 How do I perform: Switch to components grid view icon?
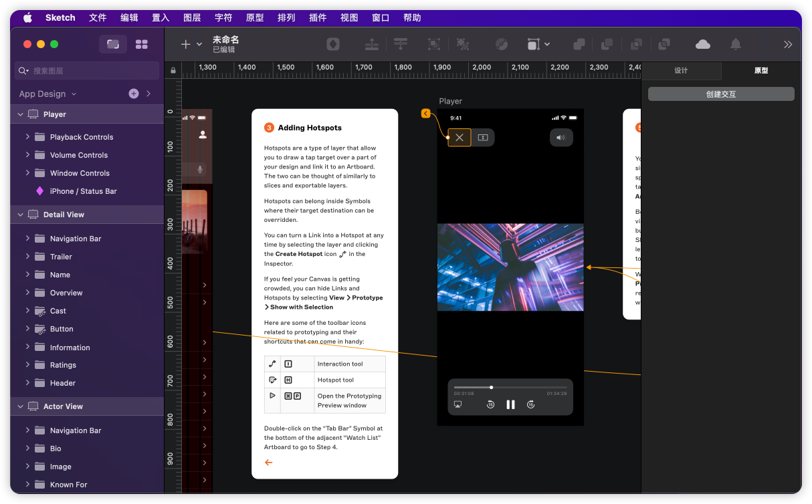[142, 44]
